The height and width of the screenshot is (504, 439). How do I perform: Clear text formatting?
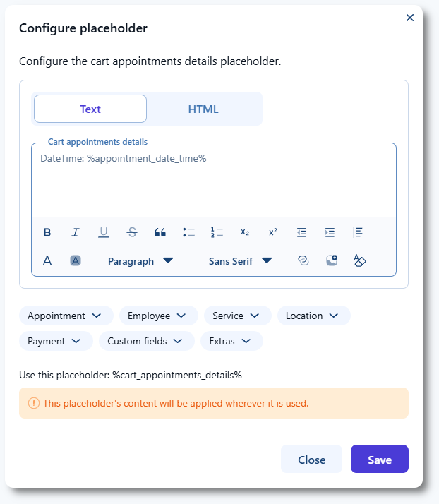point(360,260)
